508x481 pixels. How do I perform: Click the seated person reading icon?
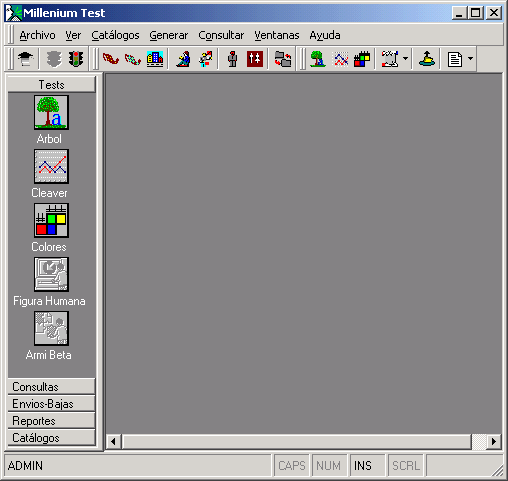[183, 59]
